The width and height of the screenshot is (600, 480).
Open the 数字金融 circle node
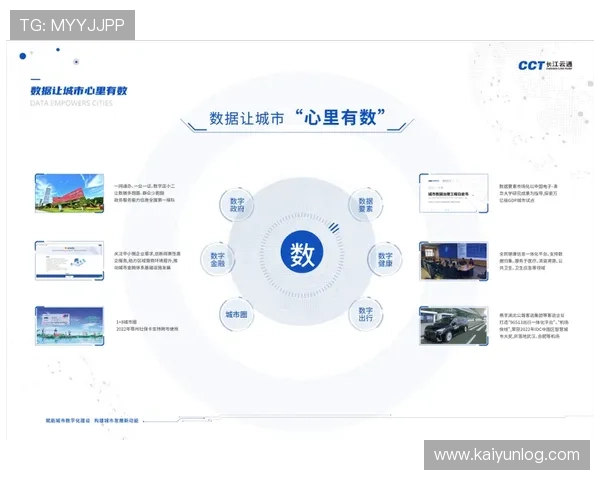pyautogui.click(x=217, y=260)
